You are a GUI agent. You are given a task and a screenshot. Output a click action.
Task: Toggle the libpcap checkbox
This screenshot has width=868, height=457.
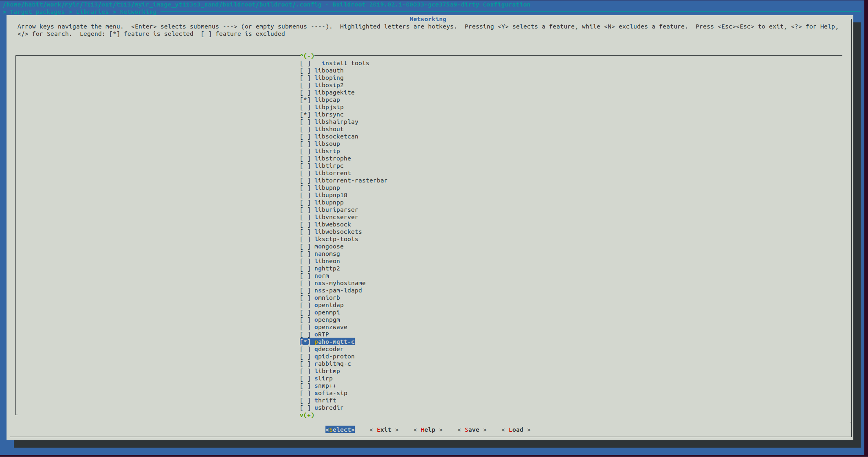click(x=305, y=100)
